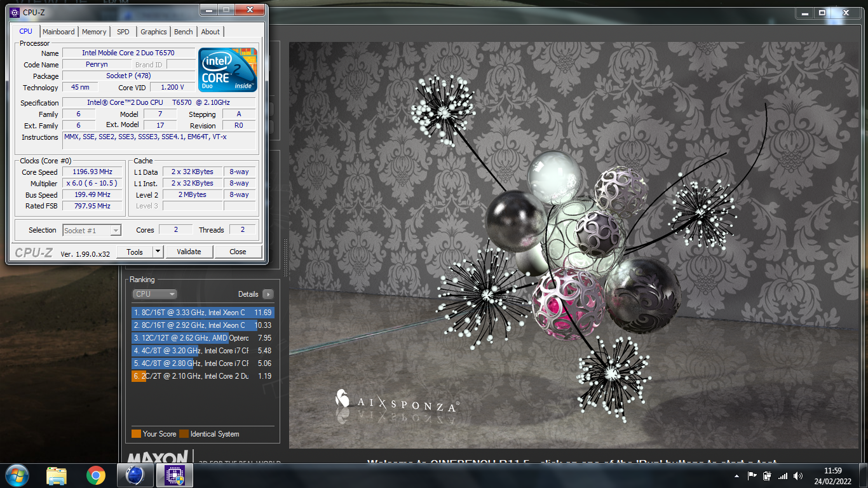Click the Package value Socket P (478)
The height and width of the screenshot is (488, 868).
[x=128, y=76]
